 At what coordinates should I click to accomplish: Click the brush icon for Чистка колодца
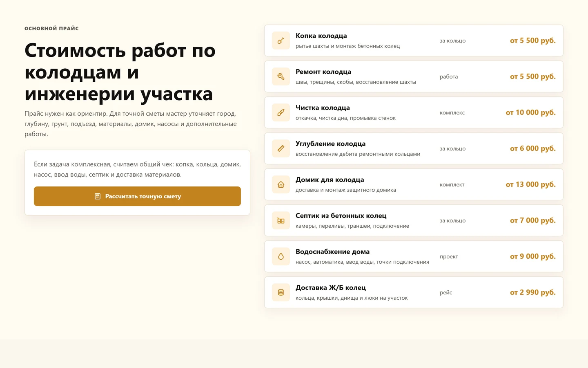tap(281, 112)
